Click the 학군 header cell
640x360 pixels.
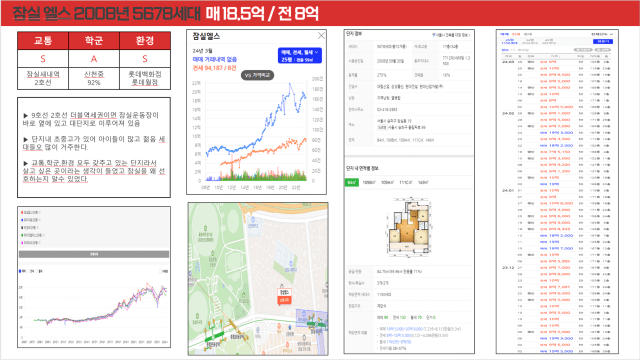94,40
